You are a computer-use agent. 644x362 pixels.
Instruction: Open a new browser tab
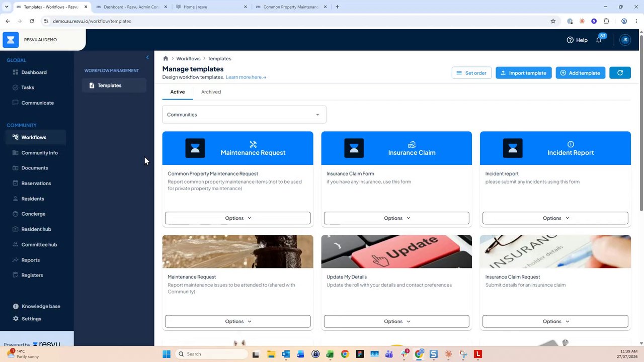point(337,7)
